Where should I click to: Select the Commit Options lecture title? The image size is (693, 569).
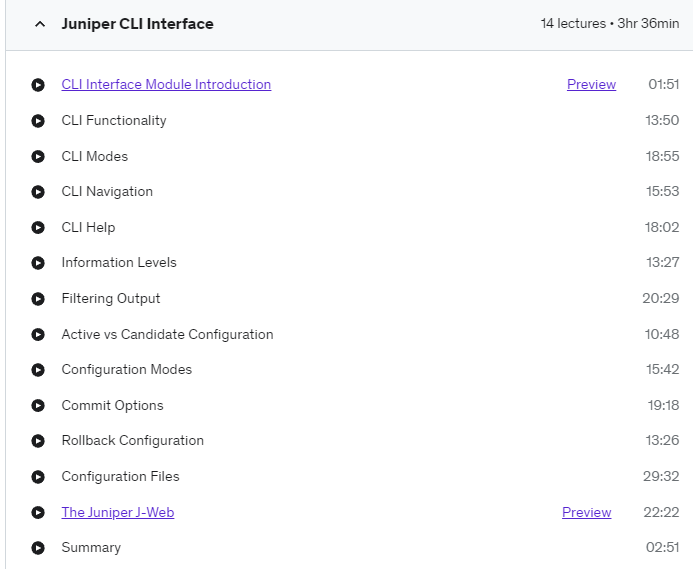point(113,405)
